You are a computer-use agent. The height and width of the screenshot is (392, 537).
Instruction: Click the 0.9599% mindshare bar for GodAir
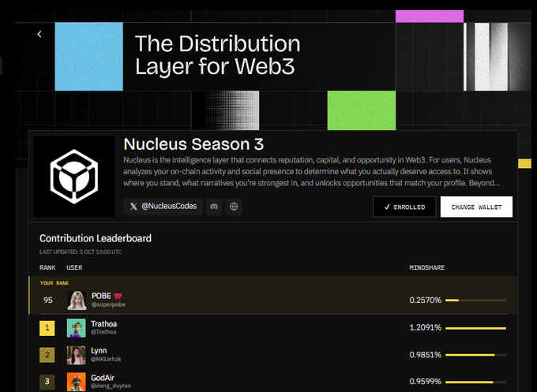click(475, 382)
